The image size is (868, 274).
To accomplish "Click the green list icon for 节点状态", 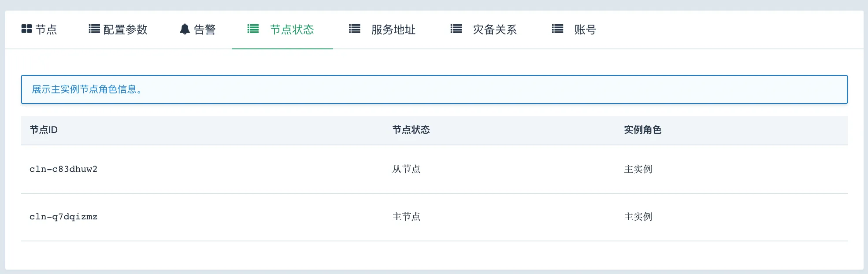I will tap(253, 29).
